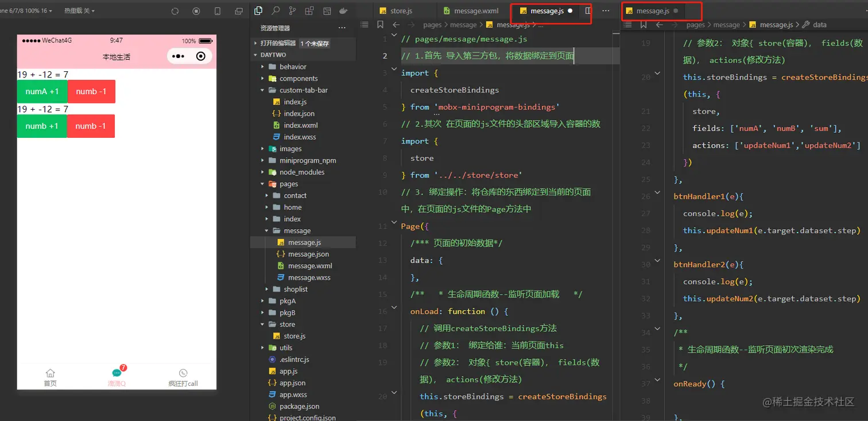Image resolution: width=868 pixels, height=421 pixels.
Task: Select the message.js tab in right editor
Action: pyautogui.click(x=653, y=11)
